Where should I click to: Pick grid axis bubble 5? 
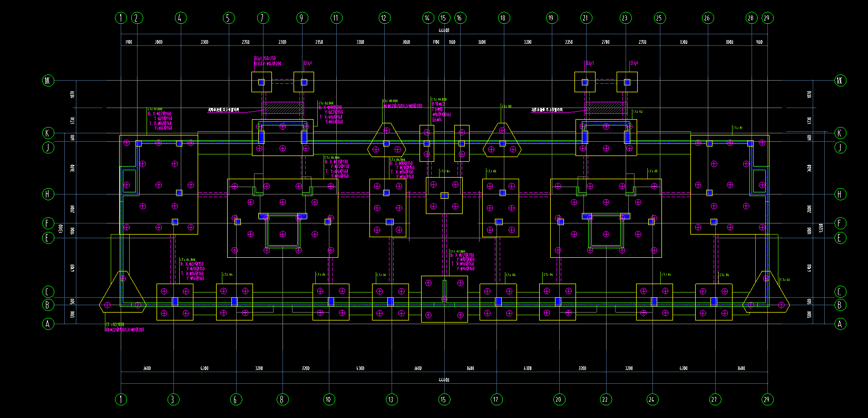pyautogui.click(x=228, y=18)
